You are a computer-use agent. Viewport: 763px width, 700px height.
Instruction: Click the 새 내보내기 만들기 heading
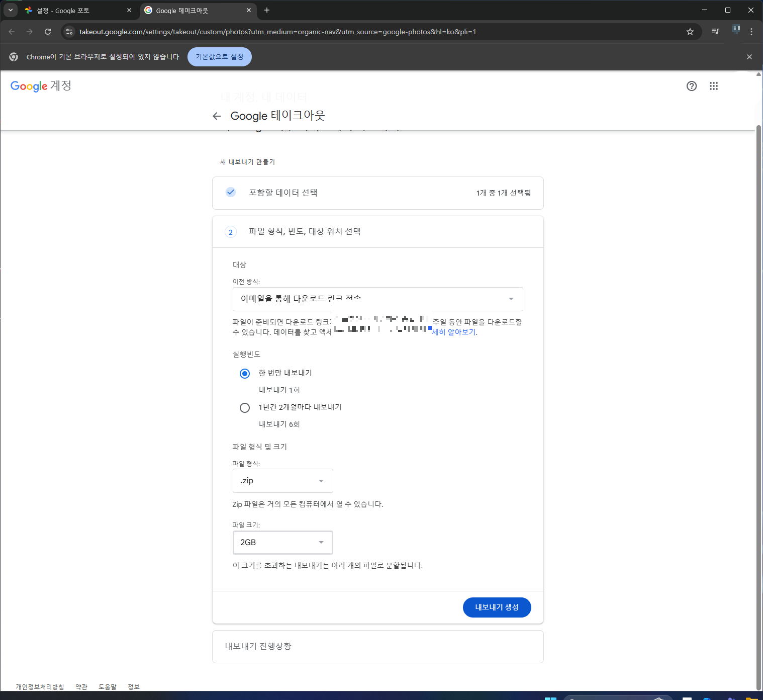click(248, 162)
